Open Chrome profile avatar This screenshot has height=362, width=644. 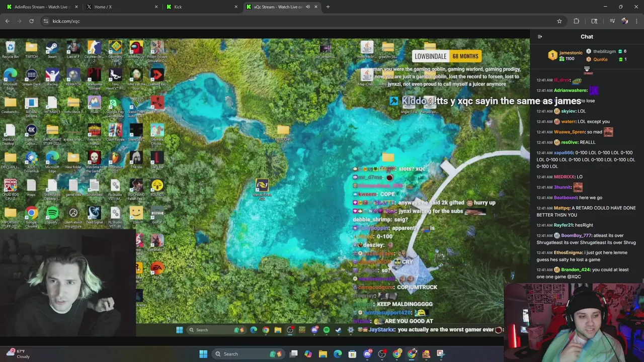(624, 21)
